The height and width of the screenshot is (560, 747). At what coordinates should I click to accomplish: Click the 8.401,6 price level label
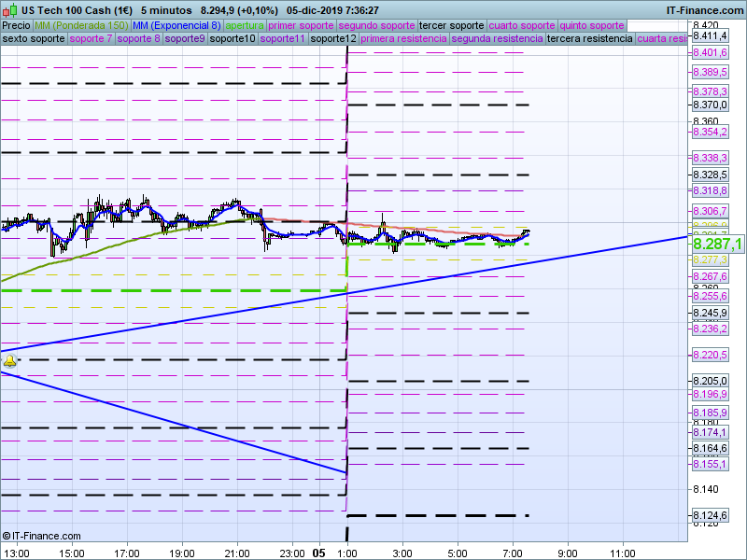click(710, 52)
